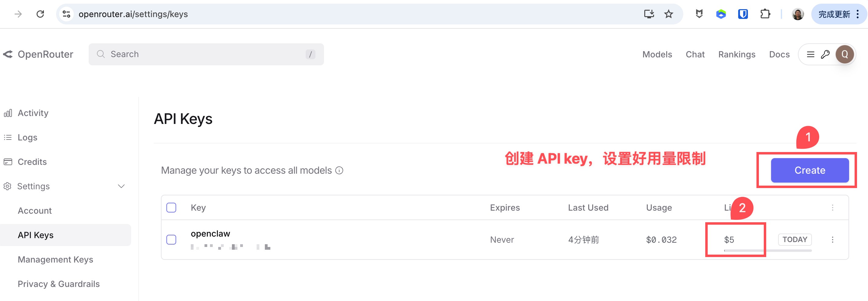Open the table header three-dot menu
This screenshot has width=868, height=301.
(x=832, y=208)
